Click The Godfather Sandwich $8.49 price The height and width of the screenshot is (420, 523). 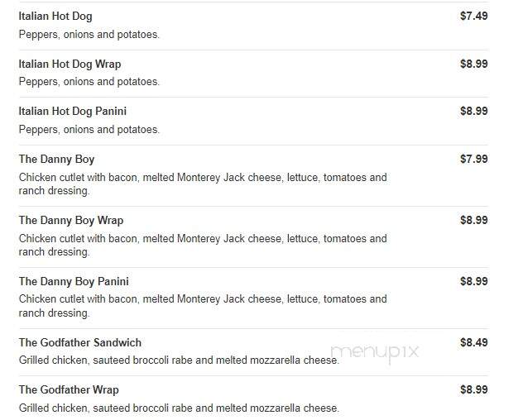(473, 342)
